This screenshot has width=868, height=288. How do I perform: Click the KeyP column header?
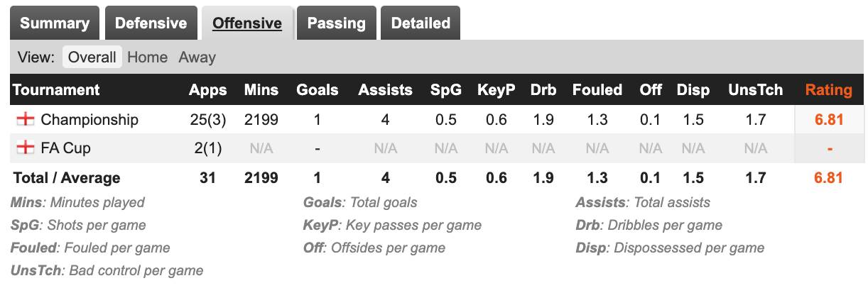(x=496, y=90)
